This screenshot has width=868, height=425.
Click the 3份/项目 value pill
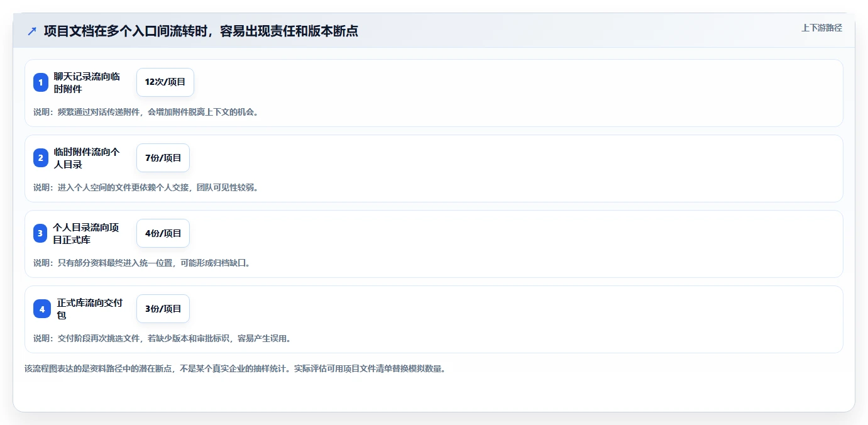163,309
